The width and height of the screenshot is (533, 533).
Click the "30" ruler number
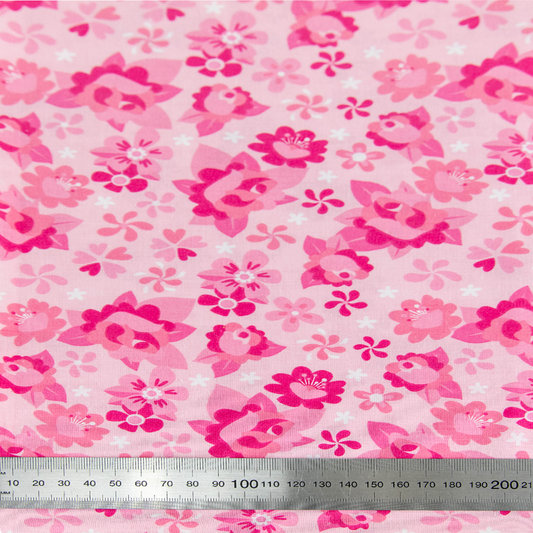tap(64, 483)
